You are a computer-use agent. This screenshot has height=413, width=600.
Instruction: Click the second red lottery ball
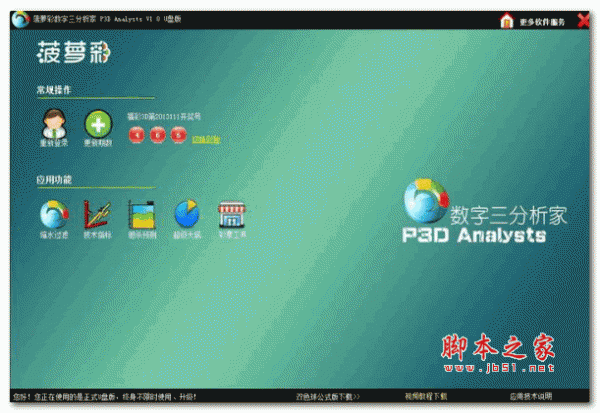pyautogui.click(x=158, y=135)
